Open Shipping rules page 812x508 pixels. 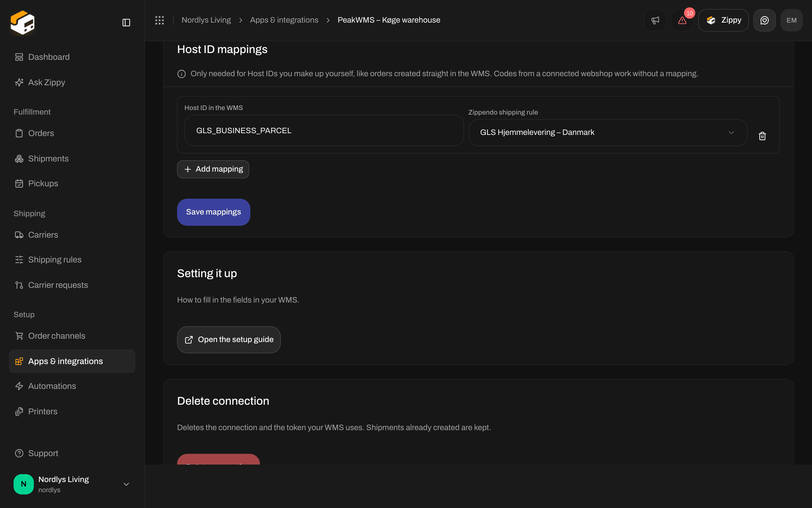72,260
